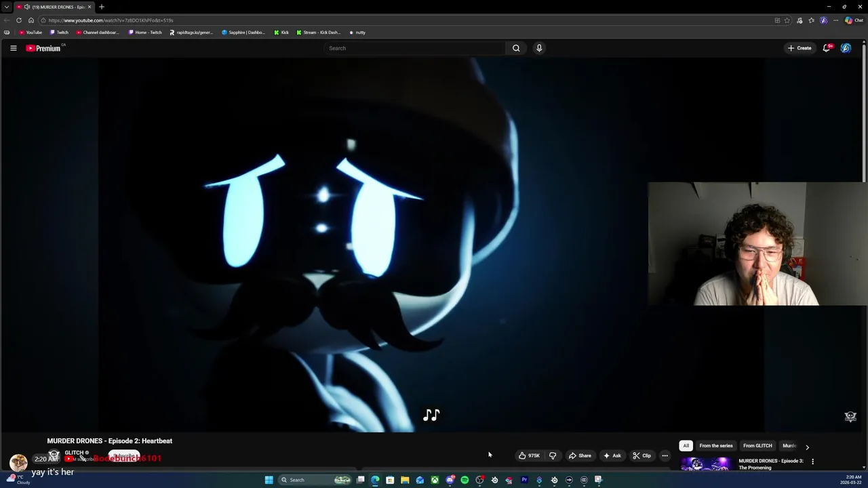Screen dimensions: 868x488
Task: Focus the YouTube search input field
Action: tap(415, 48)
